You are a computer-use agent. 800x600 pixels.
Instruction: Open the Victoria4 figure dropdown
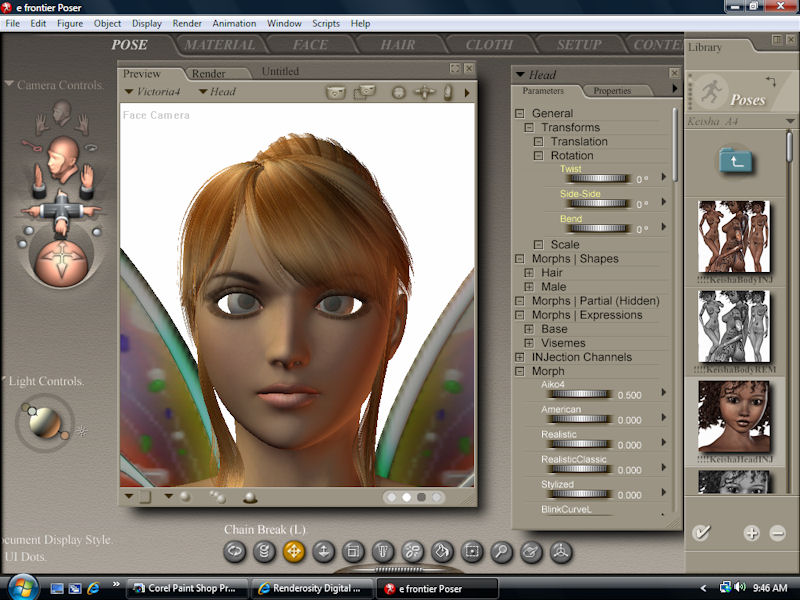[155, 92]
